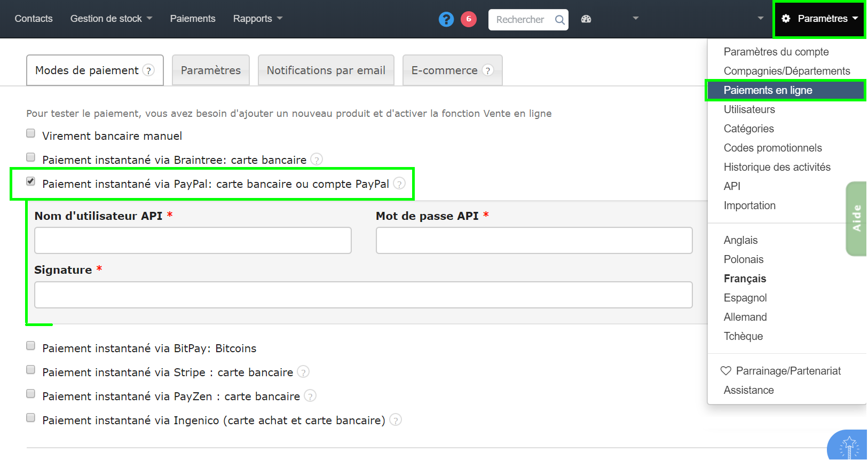
Task: Open Paiements in the top navigation
Action: coord(193,19)
